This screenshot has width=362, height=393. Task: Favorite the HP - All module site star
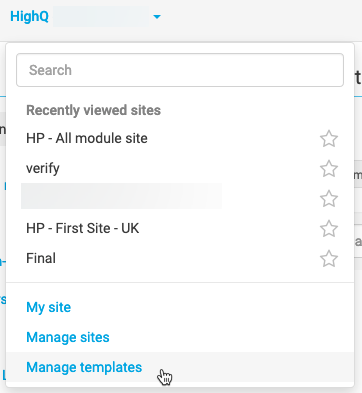click(329, 138)
